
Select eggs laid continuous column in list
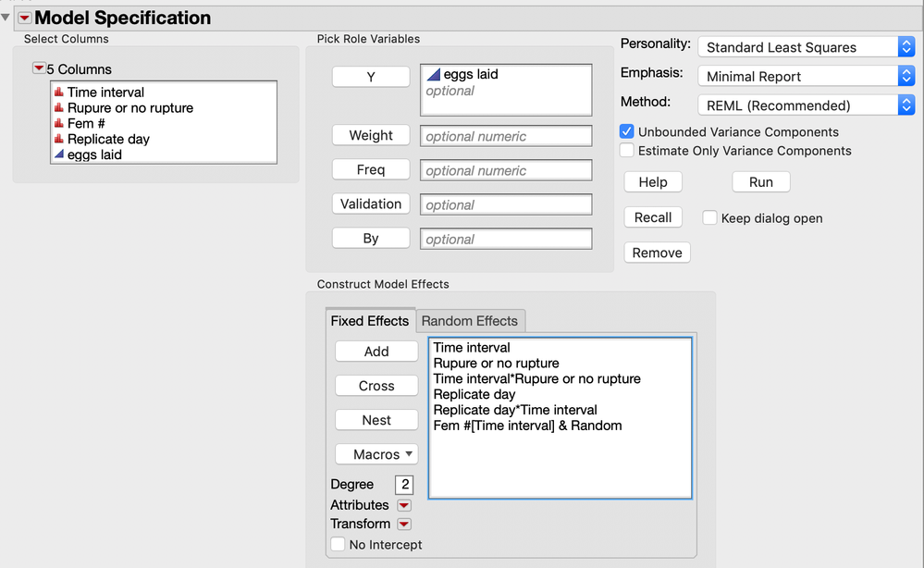coord(93,154)
